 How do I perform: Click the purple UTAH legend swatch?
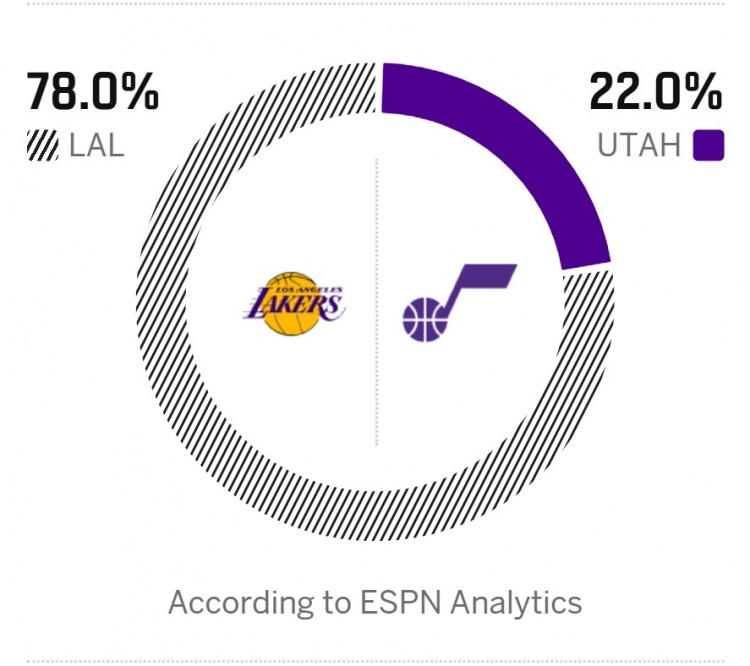click(x=708, y=146)
